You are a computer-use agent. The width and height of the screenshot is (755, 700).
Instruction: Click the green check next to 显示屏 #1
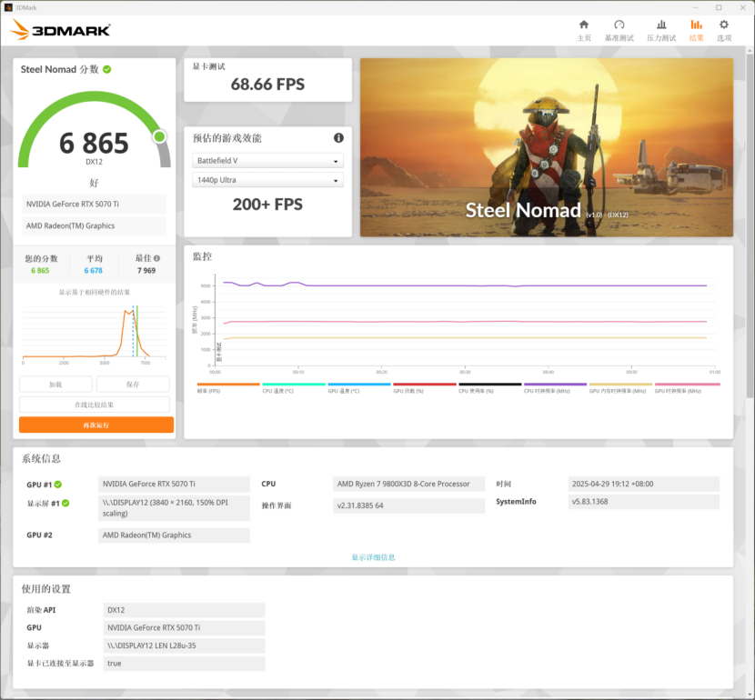coord(65,504)
